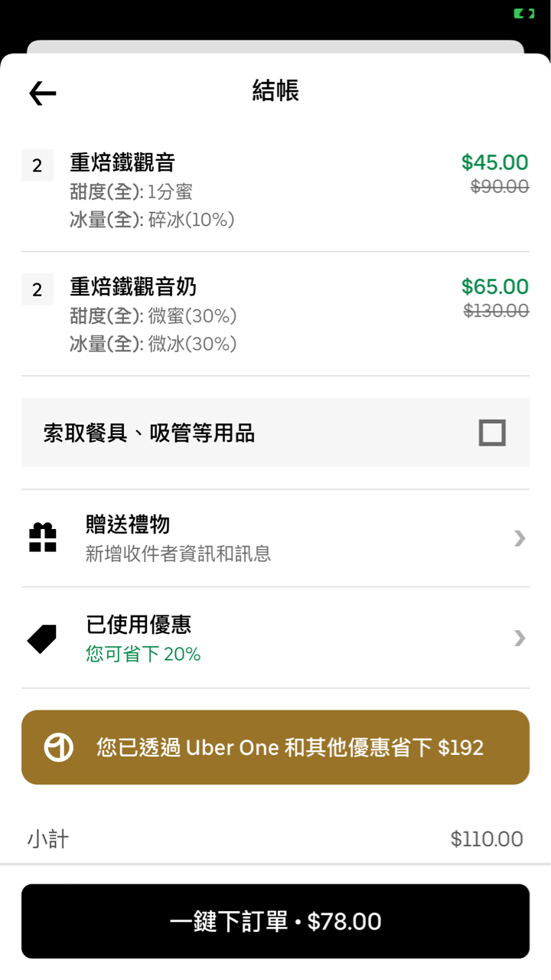Tap the 您可省下 20% text
Screen dimensions: 551x980
coord(143,655)
